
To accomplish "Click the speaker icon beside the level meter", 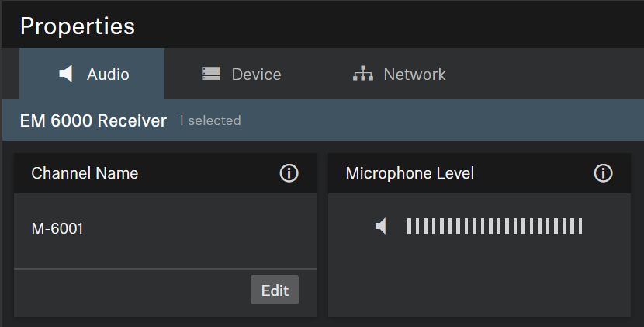I will (x=381, y=227).
